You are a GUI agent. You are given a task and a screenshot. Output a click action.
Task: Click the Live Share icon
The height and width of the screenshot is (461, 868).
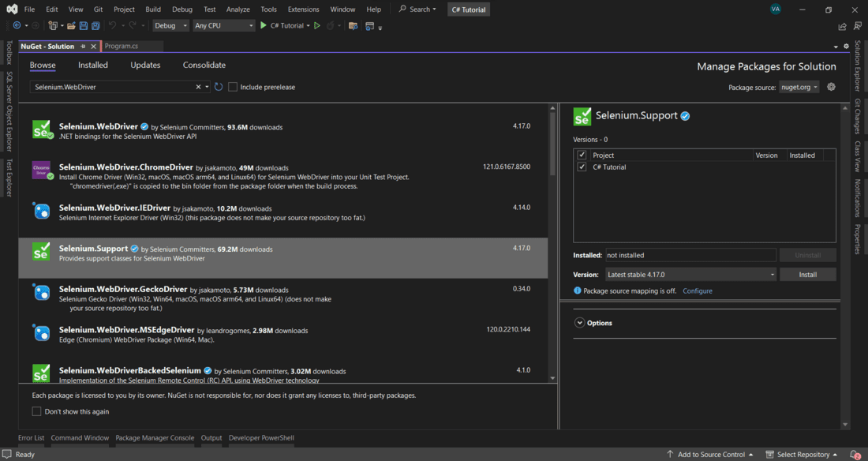(842, 26)
